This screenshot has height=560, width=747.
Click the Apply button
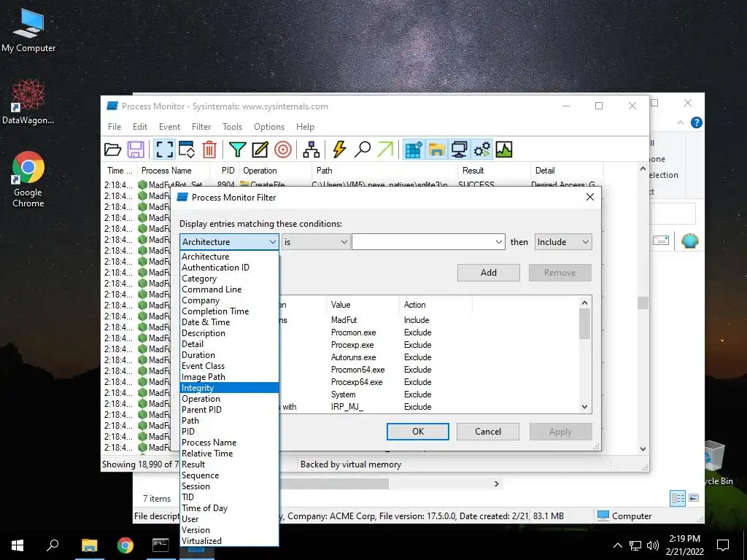[560, 432]
